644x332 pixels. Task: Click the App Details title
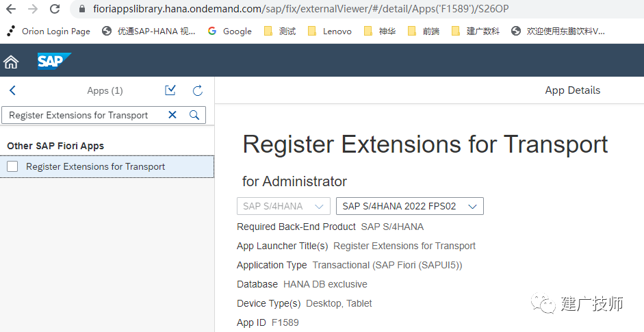(573, 90)
